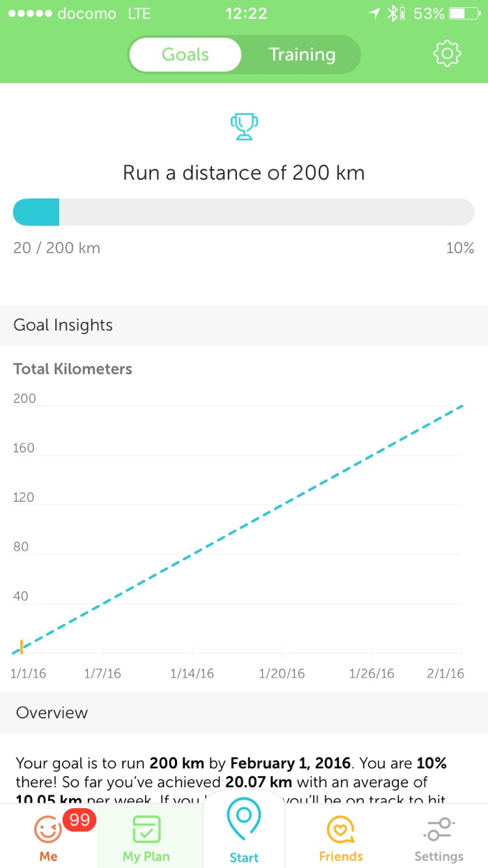The image size is (488, 868).
Task: Tap the 20 / 200 km progress text
Action: (x=56, y=248)
